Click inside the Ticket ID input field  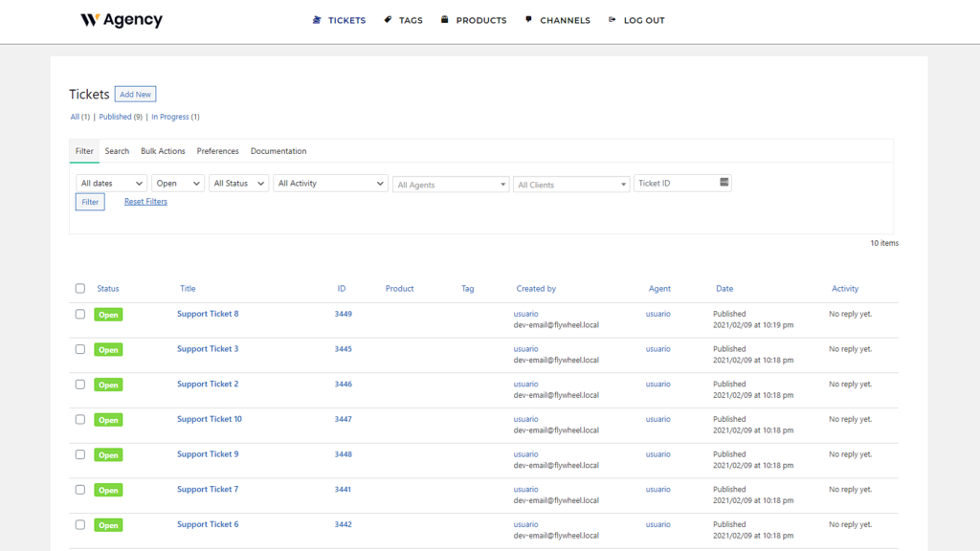(675, 182)
